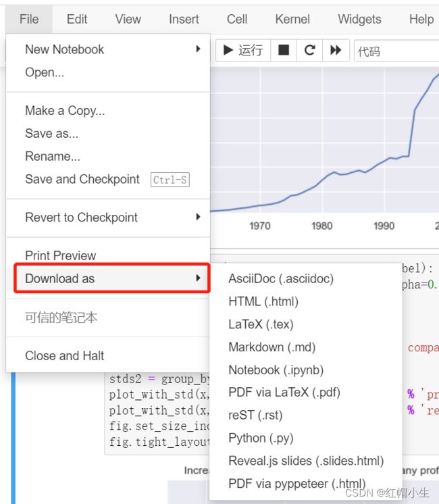Choose Close and Halt
Viewport: 439px width, 504px height.
[x=108, y=355]
